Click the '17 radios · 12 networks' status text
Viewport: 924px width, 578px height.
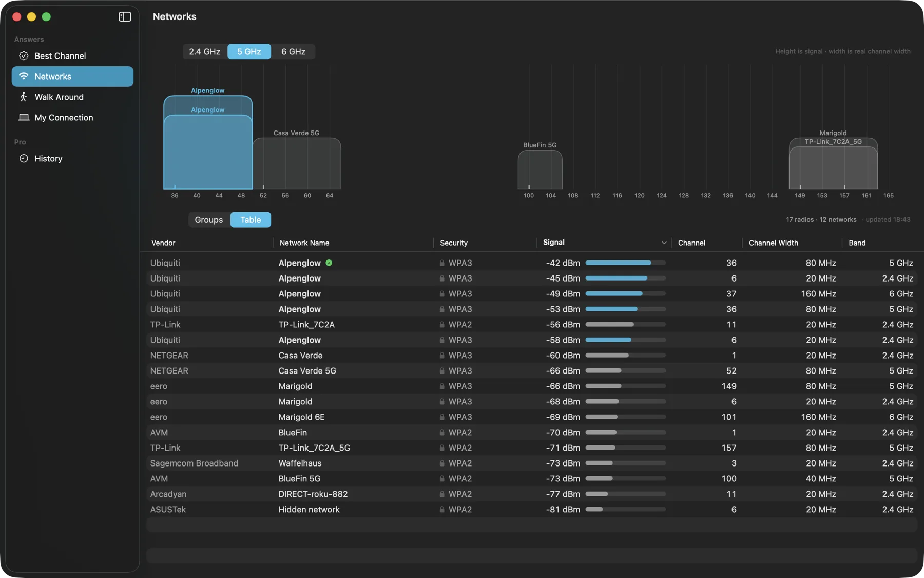coord(821,219)
